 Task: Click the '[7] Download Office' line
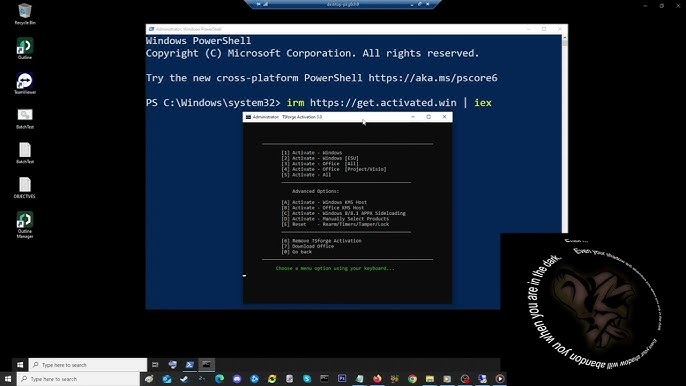(x=308, y=246)
